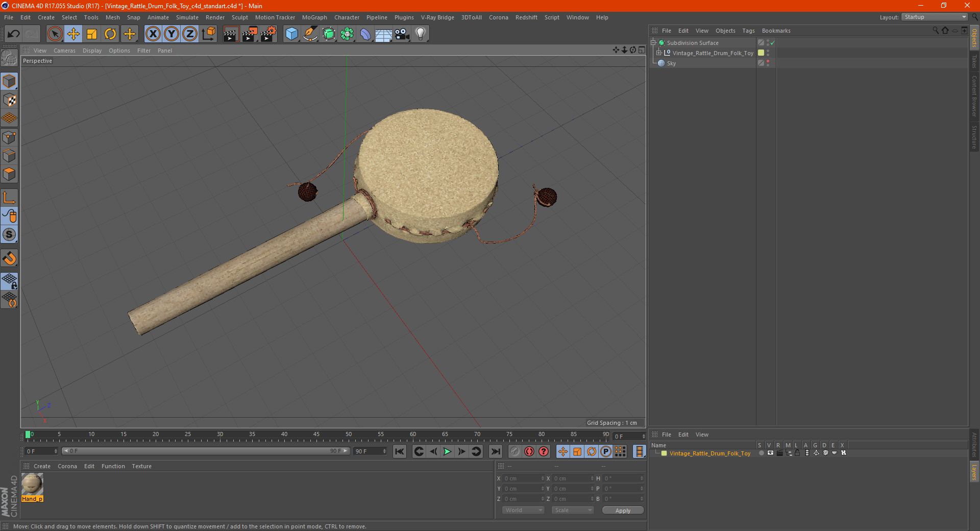The height and width of the screenshot is (531, 980).
Task: Switch to Texture mode icon
Action: [10, 100]
